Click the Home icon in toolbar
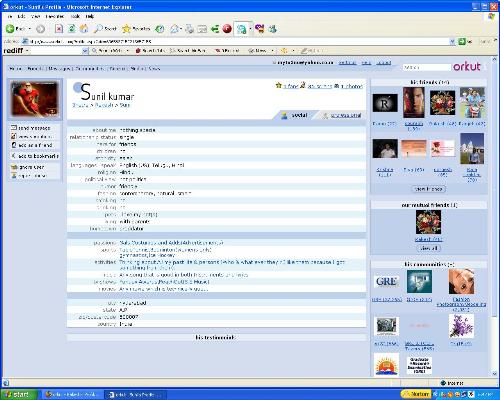This screenshot has height=400, width=500. tap(84, 29)
